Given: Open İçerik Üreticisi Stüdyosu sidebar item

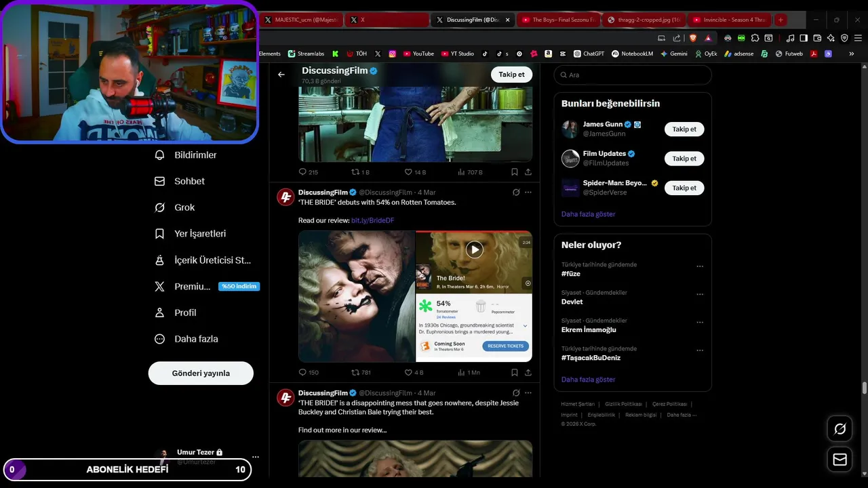Looking at the screenshot, I should 202,260.
